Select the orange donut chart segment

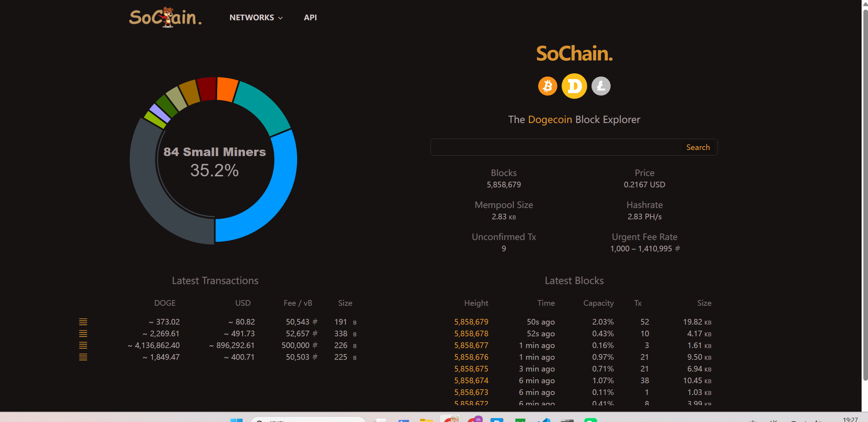(x=226, y=89)
